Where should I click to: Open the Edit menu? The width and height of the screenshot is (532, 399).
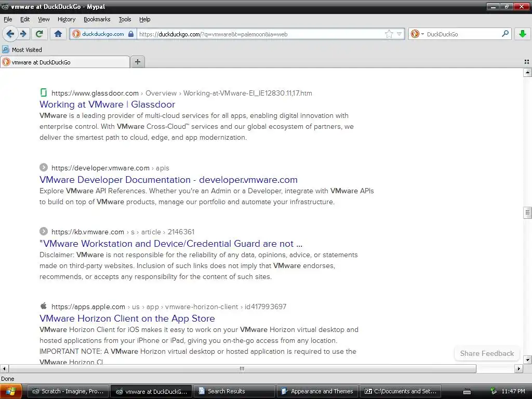(x=25, y=19)
